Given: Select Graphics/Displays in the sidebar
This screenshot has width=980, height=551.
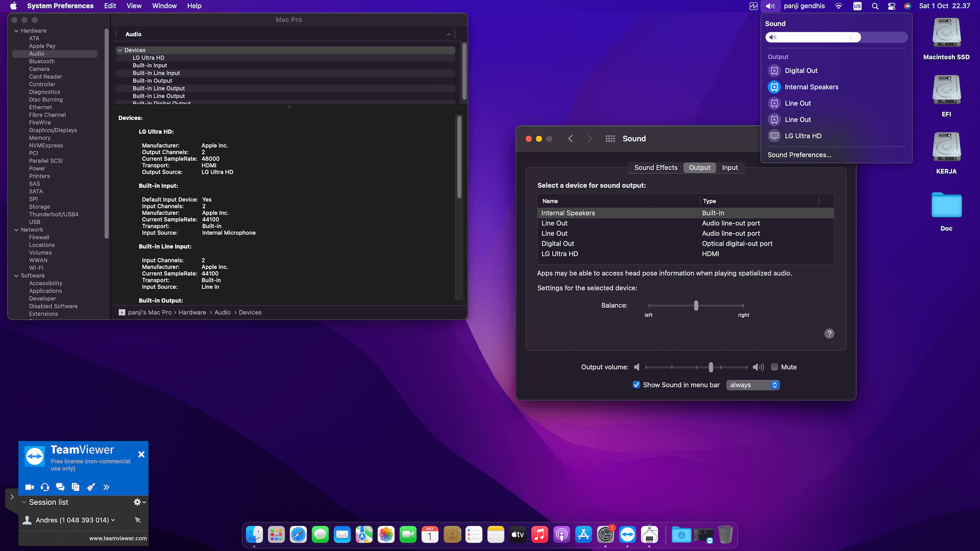Looking at the screenshot, I should point(53,130).
